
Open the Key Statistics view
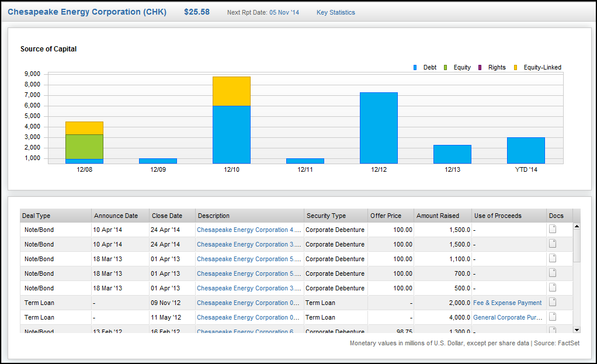click(x=335, y=12)
